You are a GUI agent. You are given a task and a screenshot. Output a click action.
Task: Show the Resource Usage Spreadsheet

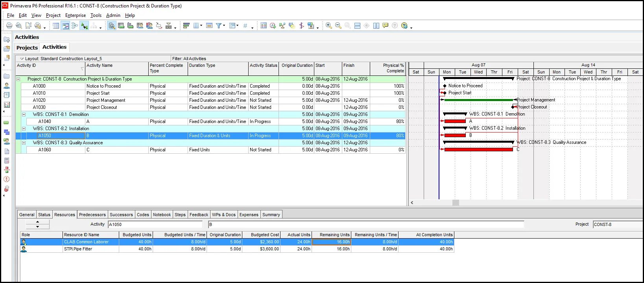click(140, 26)
